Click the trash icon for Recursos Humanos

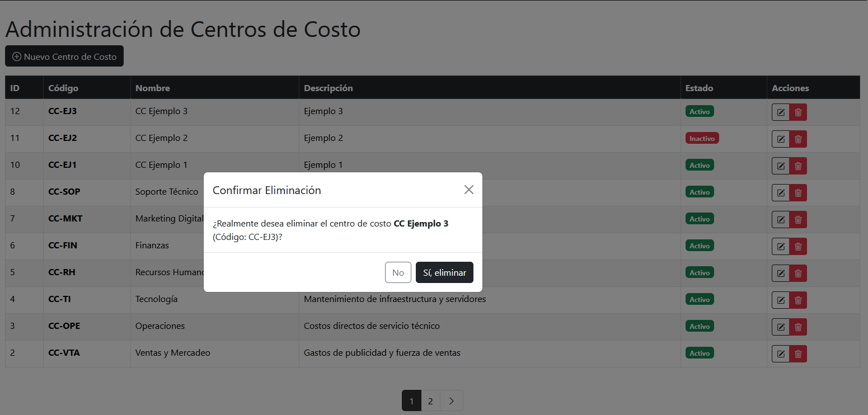[798, 272]
